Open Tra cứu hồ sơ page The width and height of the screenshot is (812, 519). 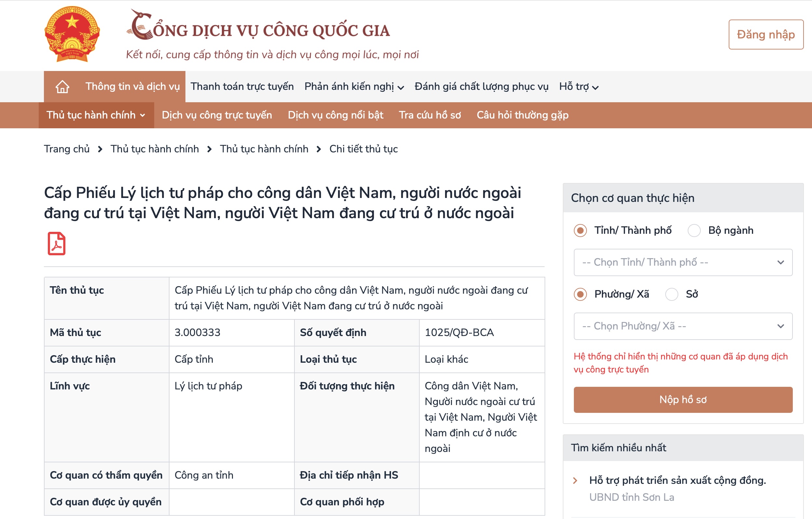pos(430,115)
